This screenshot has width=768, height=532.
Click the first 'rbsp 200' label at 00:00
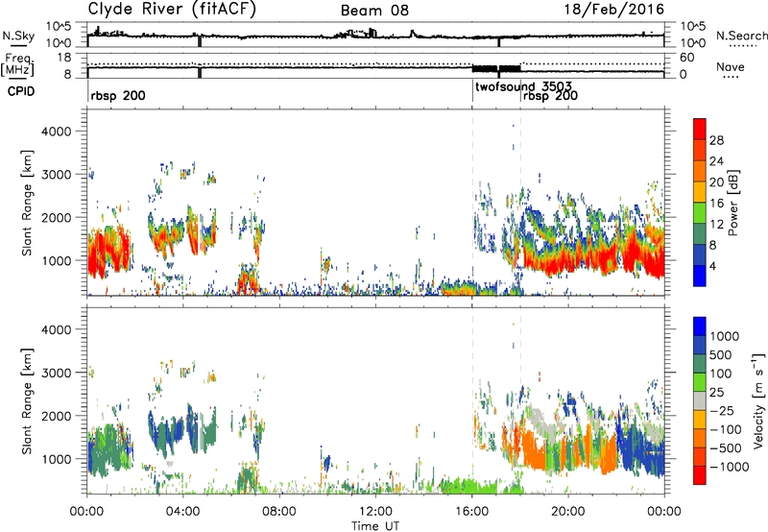(118, 95)
